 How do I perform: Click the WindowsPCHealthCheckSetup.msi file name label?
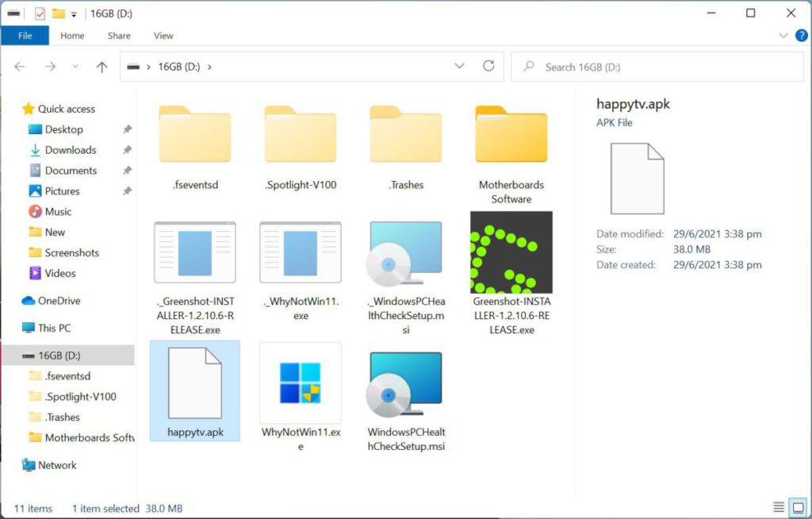coord(406,439)
